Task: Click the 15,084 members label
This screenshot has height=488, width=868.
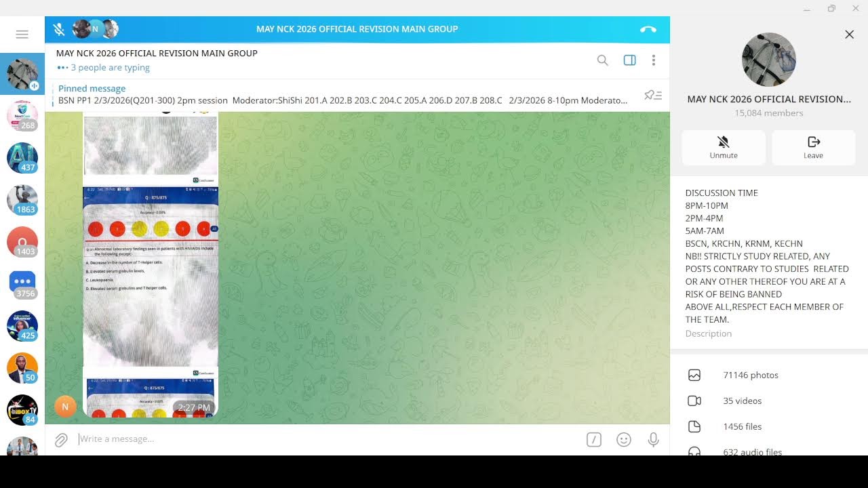Action: click(x=769, y=113)
